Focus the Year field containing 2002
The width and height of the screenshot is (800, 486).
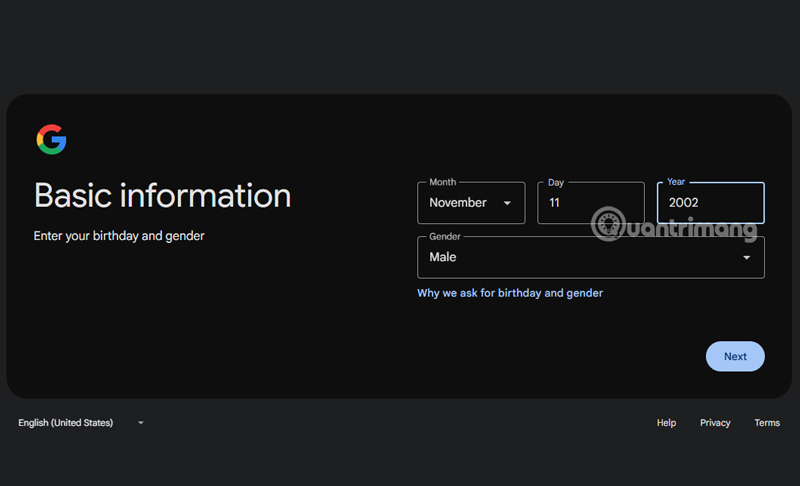pyautogui.click(x=710, y=203)
